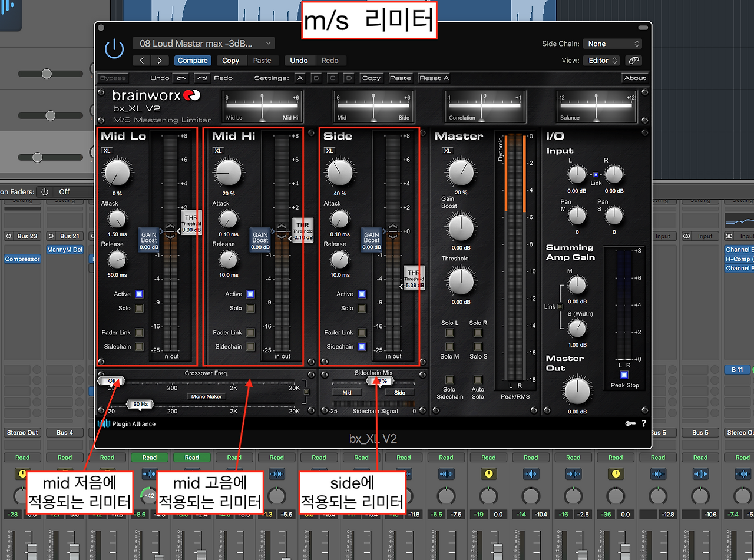The width and height of the screenshot is (754, 560).
Task: Click the Mono Maker 60 Hz slider handle
Action: 140,405
